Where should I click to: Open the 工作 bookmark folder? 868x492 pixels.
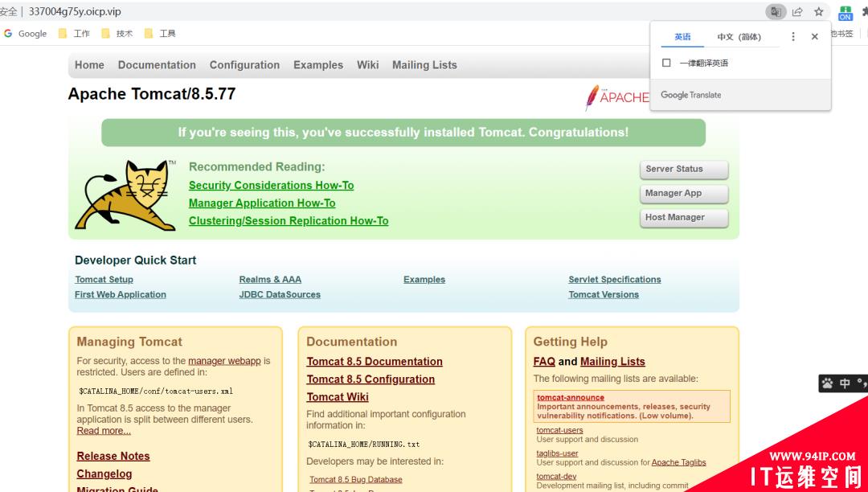[74, 33]
